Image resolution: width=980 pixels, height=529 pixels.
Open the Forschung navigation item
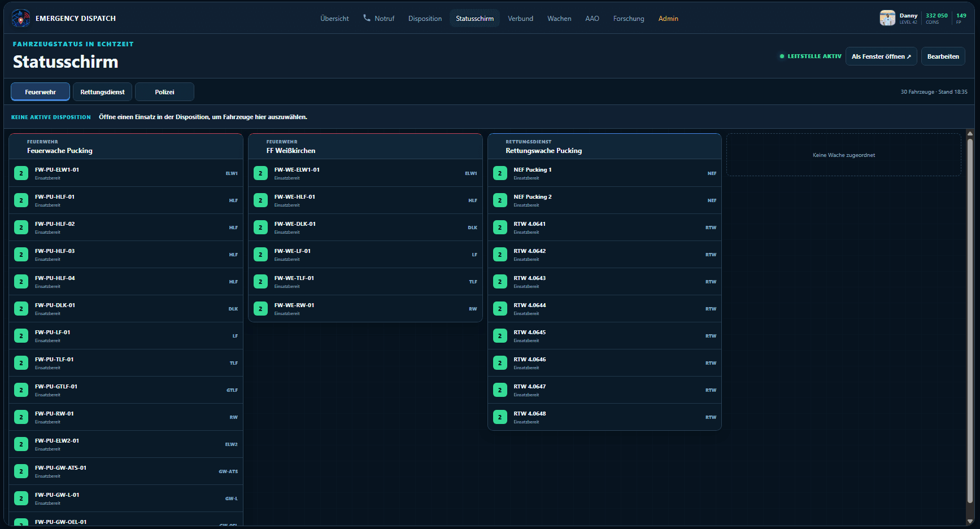(629, 19)
